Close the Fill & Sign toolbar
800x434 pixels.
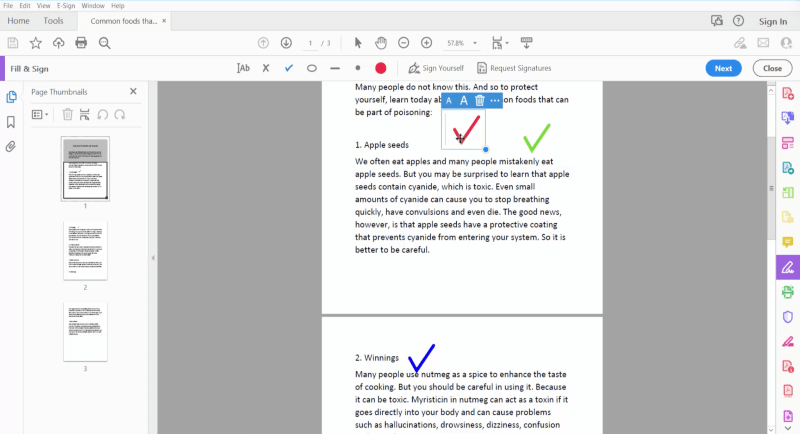click(772, 68)
